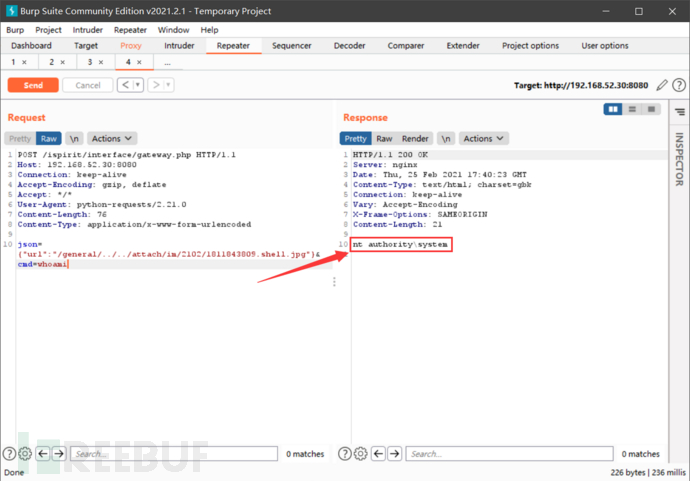Open the Burp menu
690x481 pixels.
[15, 29]
